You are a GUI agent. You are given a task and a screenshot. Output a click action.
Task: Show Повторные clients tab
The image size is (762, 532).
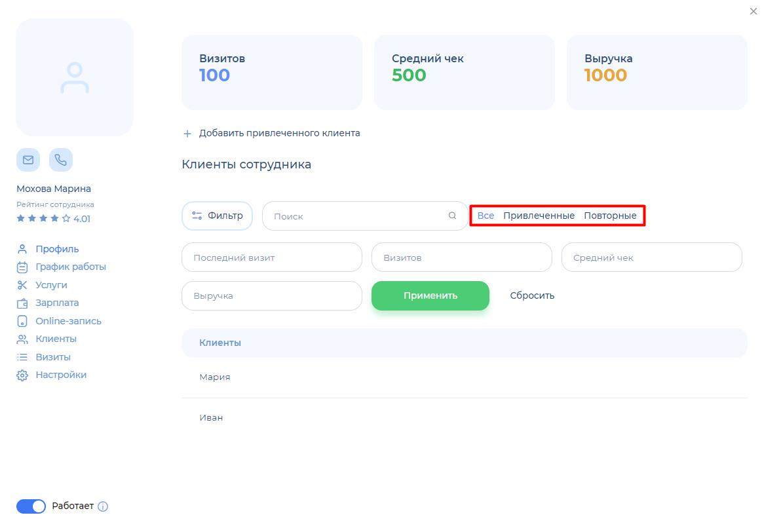point(610,216)
